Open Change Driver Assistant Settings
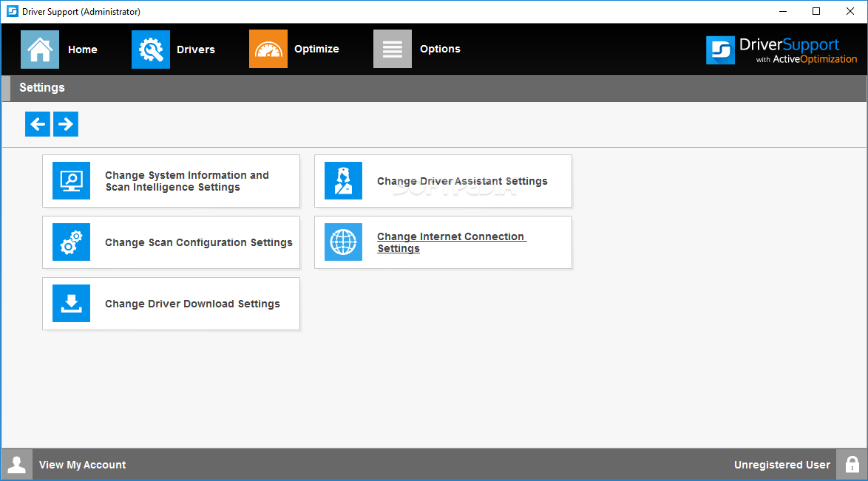Image resolution: width=868 pixels, height=481 pixels. 443,181
